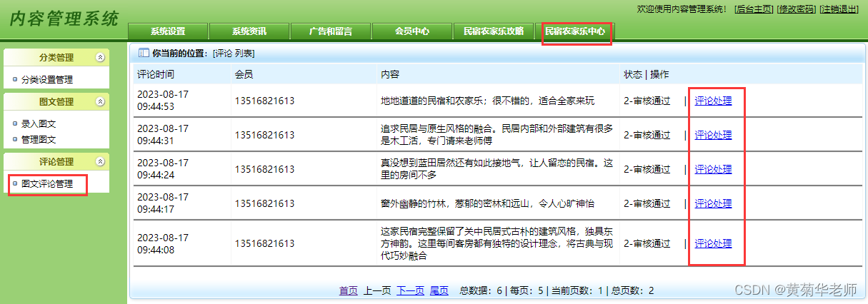Image resolution: width=868 pixels, height=304 pixels.
Task: Click 评论处理 for the 09:44:08 comment
Action: click(x=713, y=243)
